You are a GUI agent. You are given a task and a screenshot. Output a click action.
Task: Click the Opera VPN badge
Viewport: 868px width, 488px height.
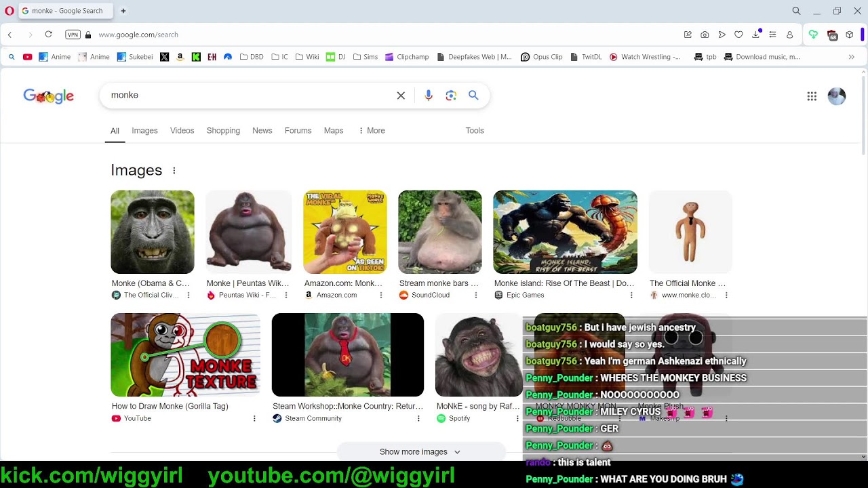coord(73,35)
